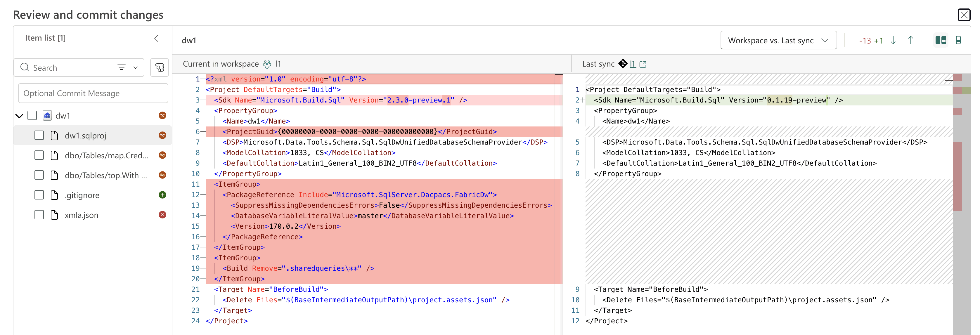Go to the next change arrow
The image size is (980, 335).
pos(893,40)
